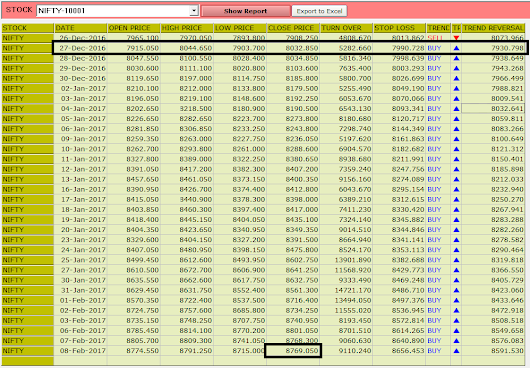530x368 pixels.
Task: Click Export to Excel button
Action: tap(319, 11)
